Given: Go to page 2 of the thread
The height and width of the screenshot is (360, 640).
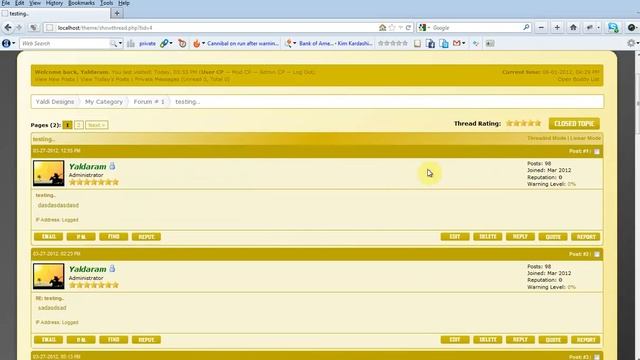Looking at the screenshot, I should coord(79,125).
